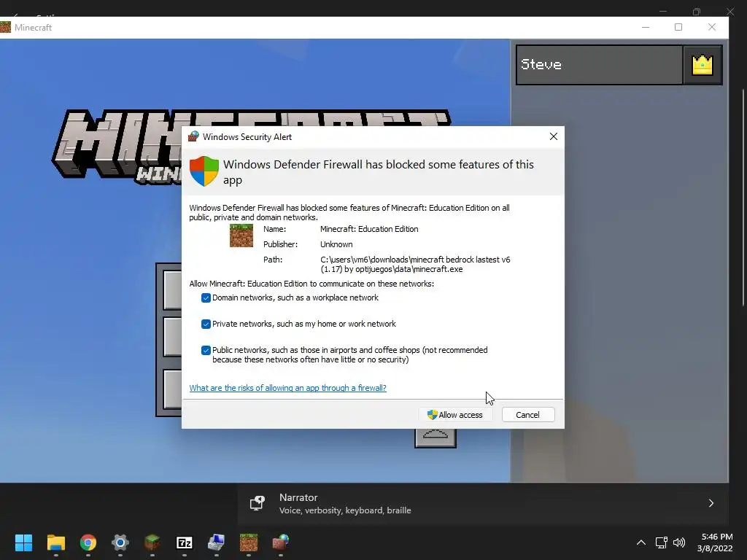Screen dimensions: 747x560
Task: Select the Publisher value Unknown
Action: point(336,244)
